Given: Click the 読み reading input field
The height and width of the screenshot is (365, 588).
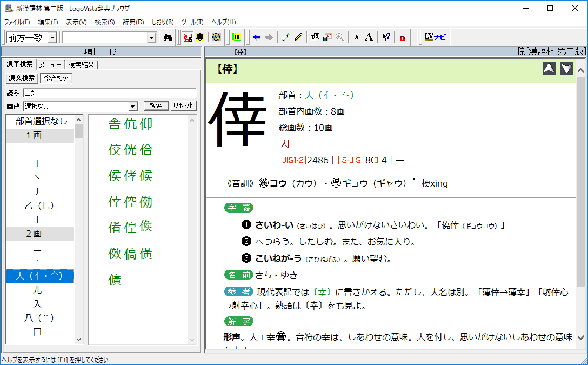Looking at the screenshot, I should (109, 93).
